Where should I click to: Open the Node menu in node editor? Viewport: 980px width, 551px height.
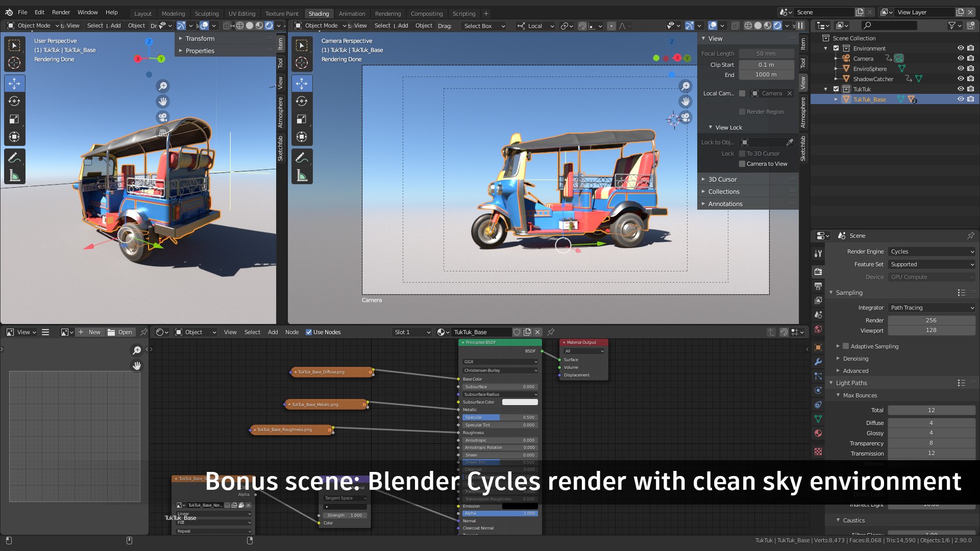pos(292,332)
